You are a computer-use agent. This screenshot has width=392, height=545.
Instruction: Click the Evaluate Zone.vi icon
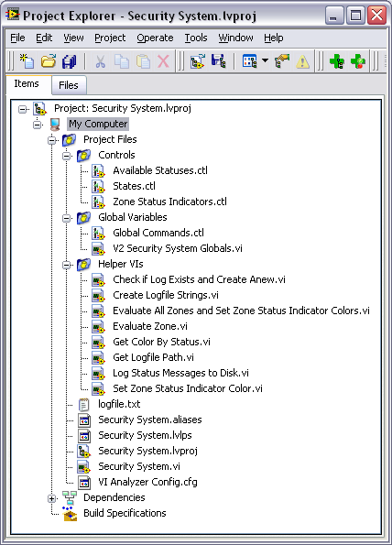point(98,327)
